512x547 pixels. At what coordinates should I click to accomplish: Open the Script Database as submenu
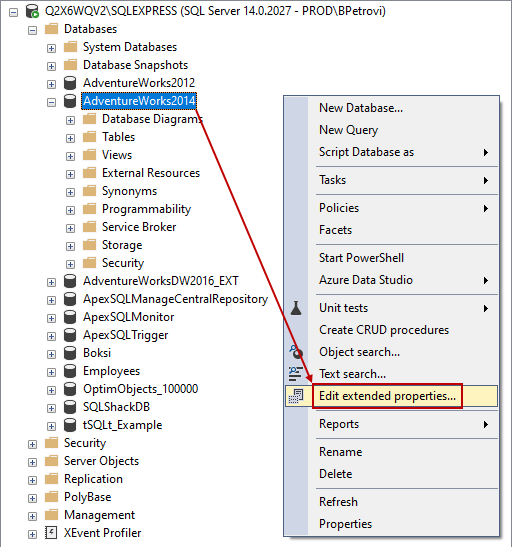[x=392, y=152]
